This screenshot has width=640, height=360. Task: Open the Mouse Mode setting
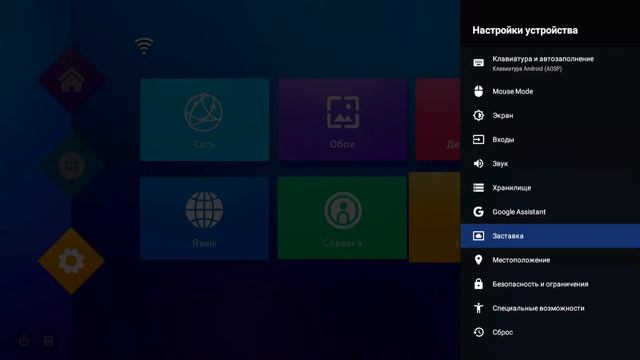tap(550, 91)
